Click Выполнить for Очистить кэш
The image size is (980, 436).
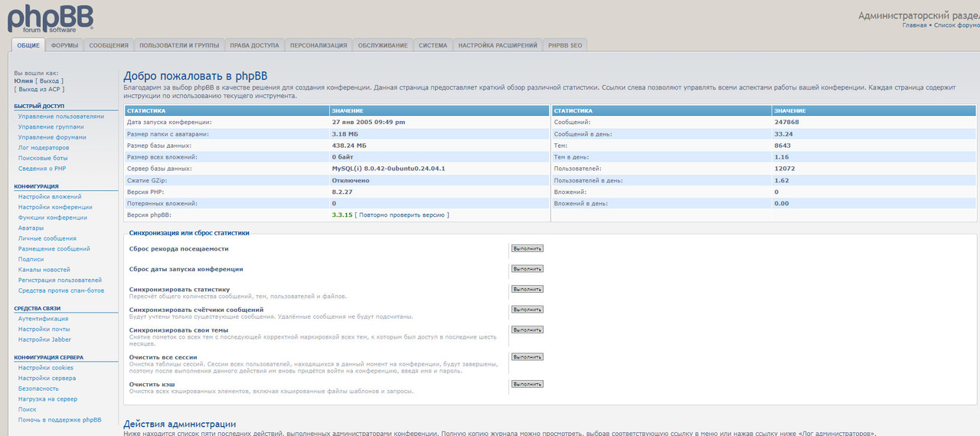tap(527, 384)
